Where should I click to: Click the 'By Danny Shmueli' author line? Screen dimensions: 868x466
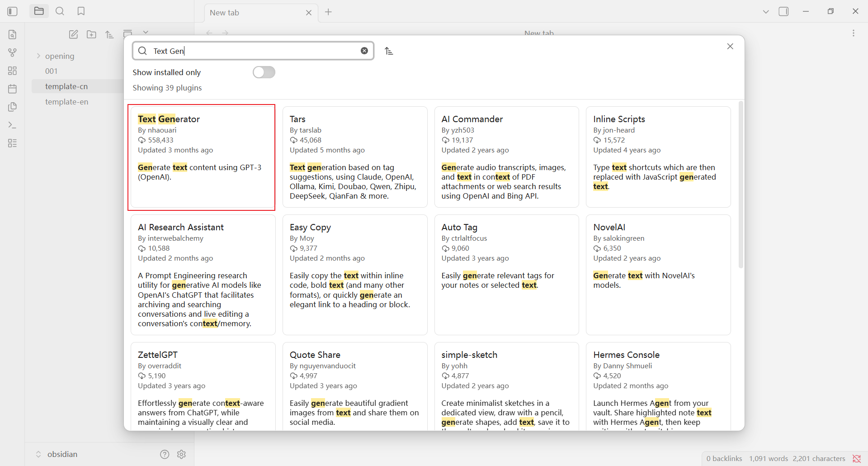(623, 366)
